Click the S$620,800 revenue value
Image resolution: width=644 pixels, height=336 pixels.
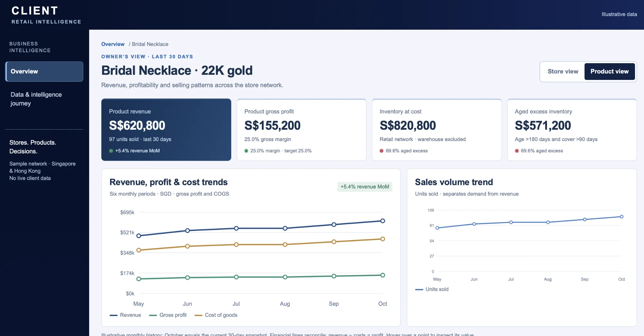pyautogui.click(x=137, y=125)
